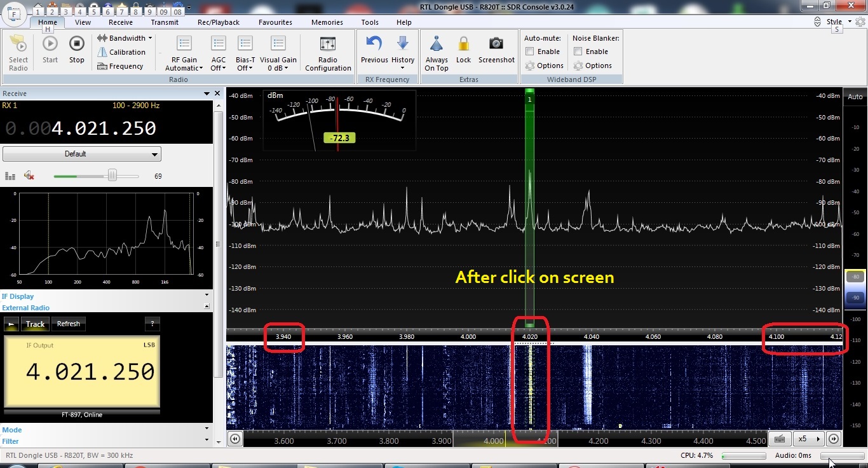The image size is (868, 468).
Task: Enable the Auto-mute checkbox
Action: point(530,52)
